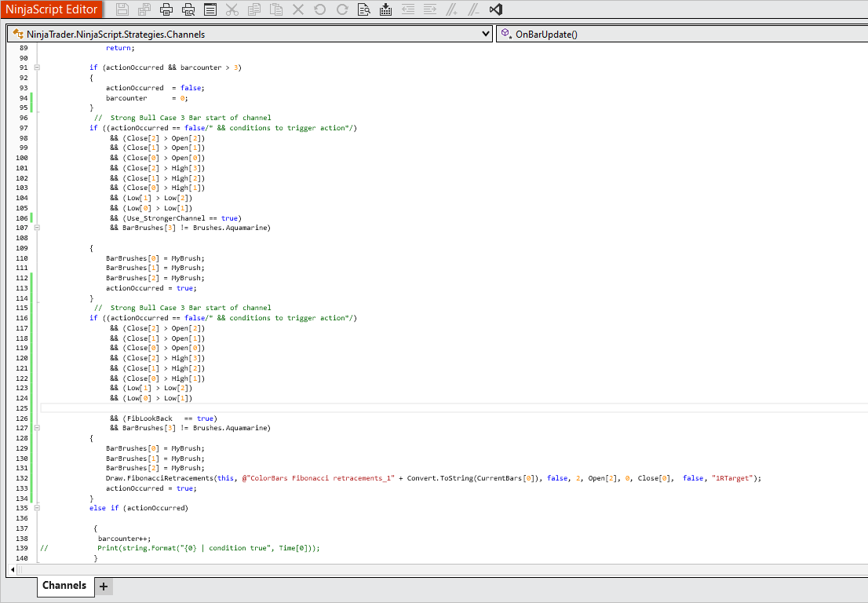Viewport: 868px width, 603px height.
Task: Open the Strategies.Channels class dropdown
Action: pyautogui.click(x=486, y=34)
